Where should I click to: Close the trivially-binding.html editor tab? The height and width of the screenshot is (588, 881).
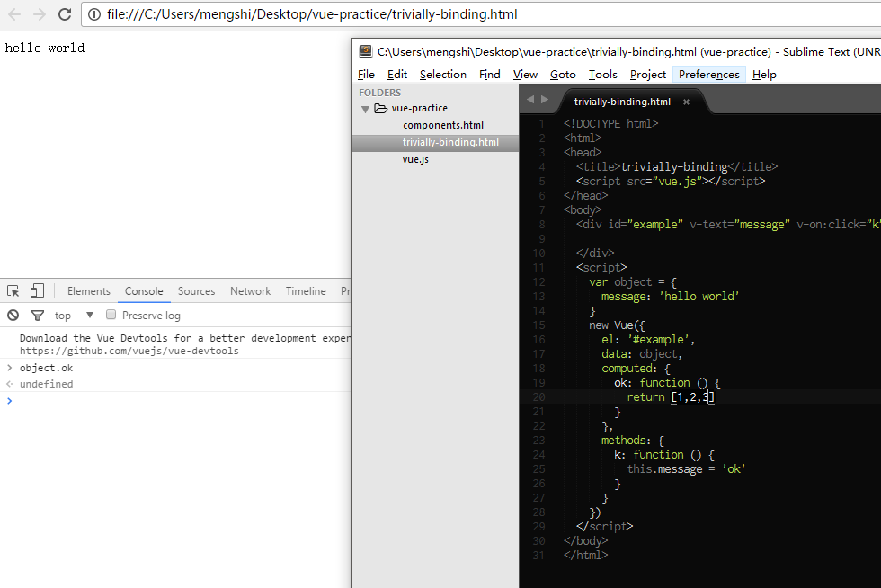pos(686,102)
